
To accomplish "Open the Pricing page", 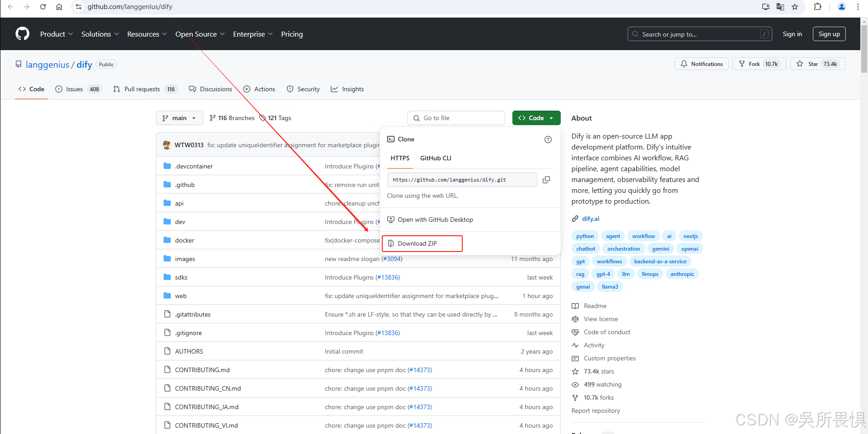I will [292, 34].
